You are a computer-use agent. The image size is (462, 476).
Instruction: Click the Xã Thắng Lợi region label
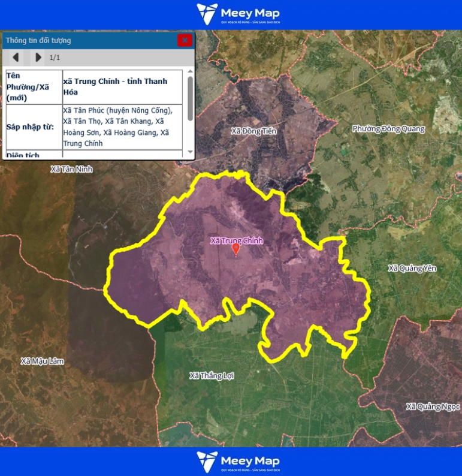click(x=211, y=376)
